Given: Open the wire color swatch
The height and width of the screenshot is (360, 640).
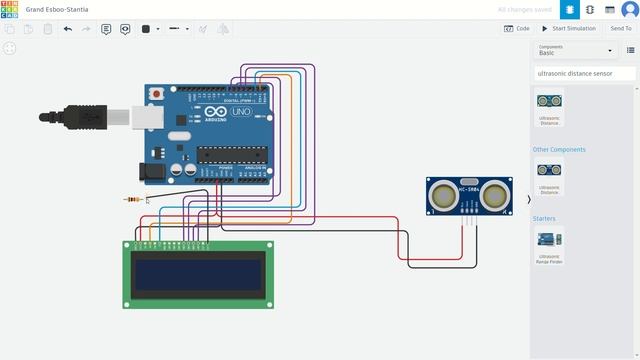Looking at the screenshot, I should (146, 29).
